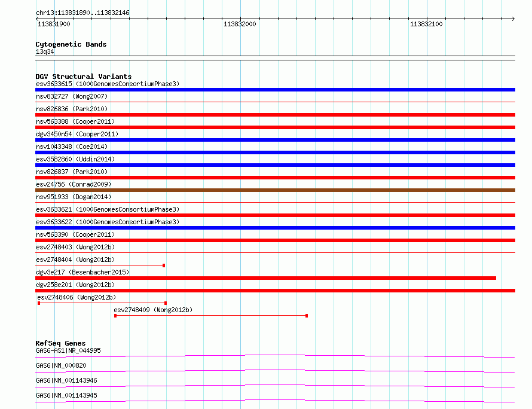Click the dgv3450n54 (Cooper2011) label

77,134
